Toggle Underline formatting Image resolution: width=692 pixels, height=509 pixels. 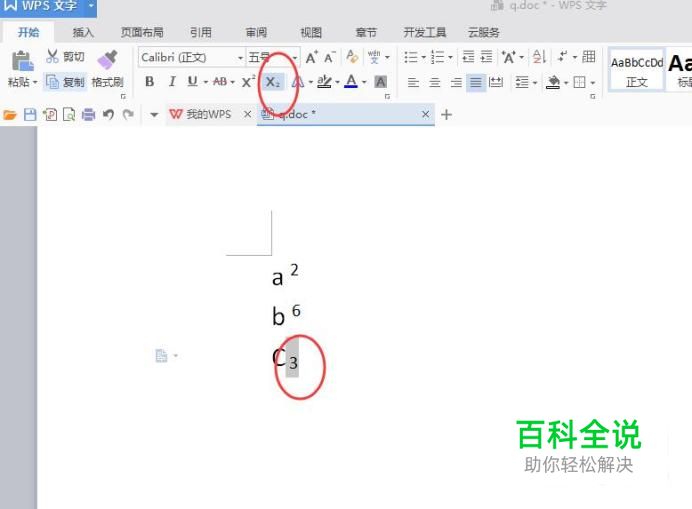pyautogui.click(x=192, y=81)
